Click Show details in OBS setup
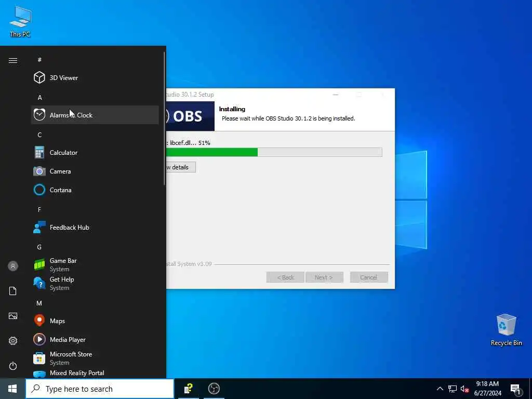 (x=181, y=167)
